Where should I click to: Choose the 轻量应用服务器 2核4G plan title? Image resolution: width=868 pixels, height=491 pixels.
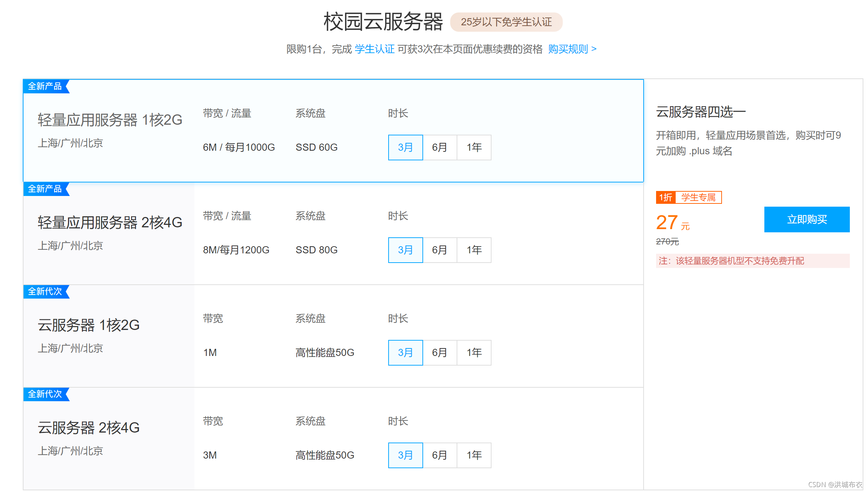click(x=110, y=223)
